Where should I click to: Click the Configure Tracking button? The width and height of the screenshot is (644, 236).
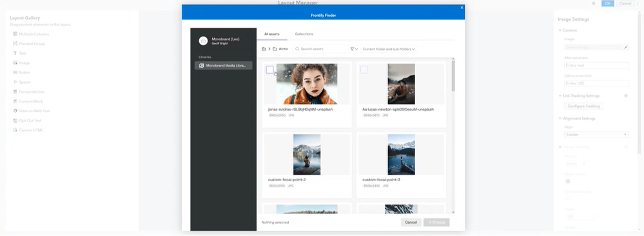coord(583,106)
